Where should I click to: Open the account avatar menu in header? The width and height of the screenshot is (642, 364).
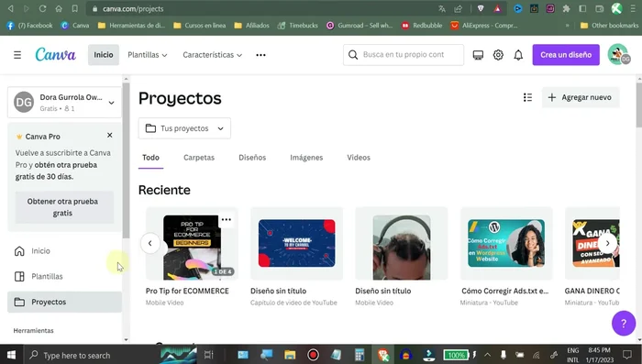coord(618,55)
